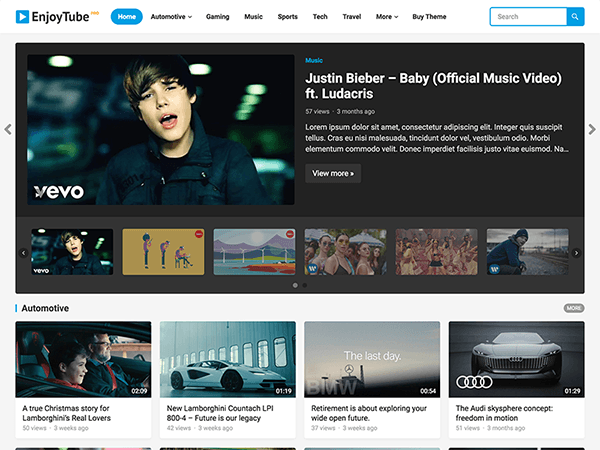The width and height of the screenshot is (600, 450).
Task: Click the search magnifier button
Action: click(575, 17)
